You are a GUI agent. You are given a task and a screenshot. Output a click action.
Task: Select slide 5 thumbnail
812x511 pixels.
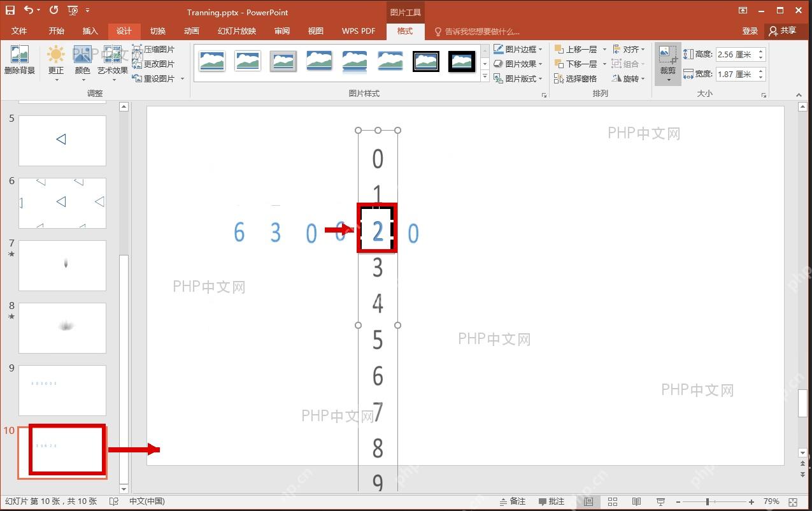tap(62, 140)
